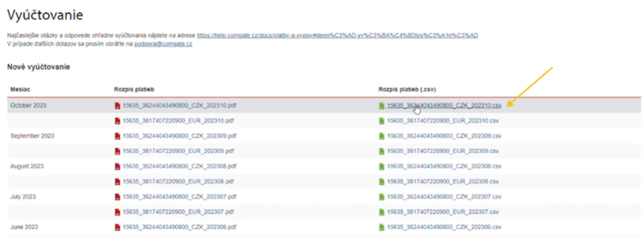The height and width of the screenshot is (244, 644).
Task: Click CSV icon for 15635_36244043490800_CZK_202307.csv
Action: 382,197
